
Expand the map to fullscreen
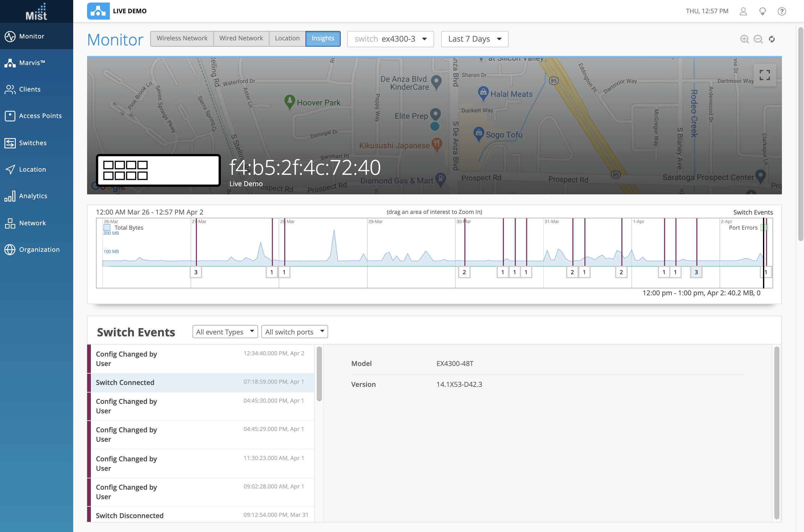pos(764,75)
